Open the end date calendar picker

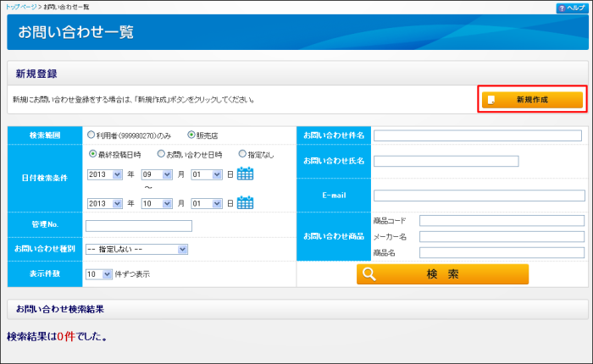[246, 203]
